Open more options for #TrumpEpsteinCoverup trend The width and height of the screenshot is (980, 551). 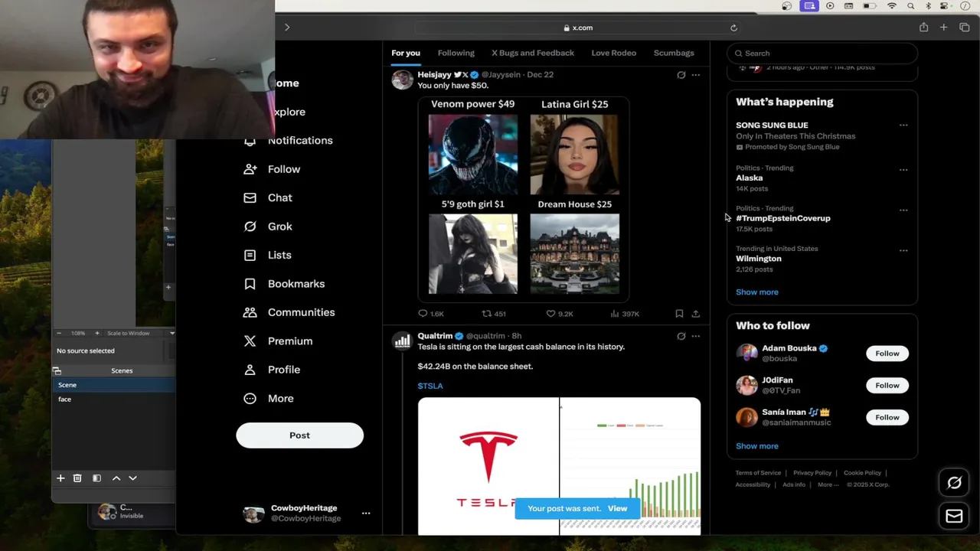tap(903, 210)
